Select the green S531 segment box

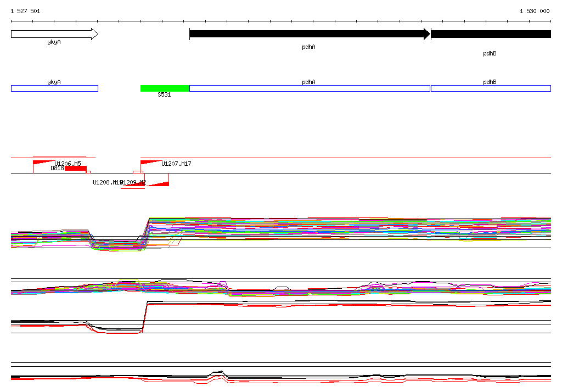coord(165,88)
